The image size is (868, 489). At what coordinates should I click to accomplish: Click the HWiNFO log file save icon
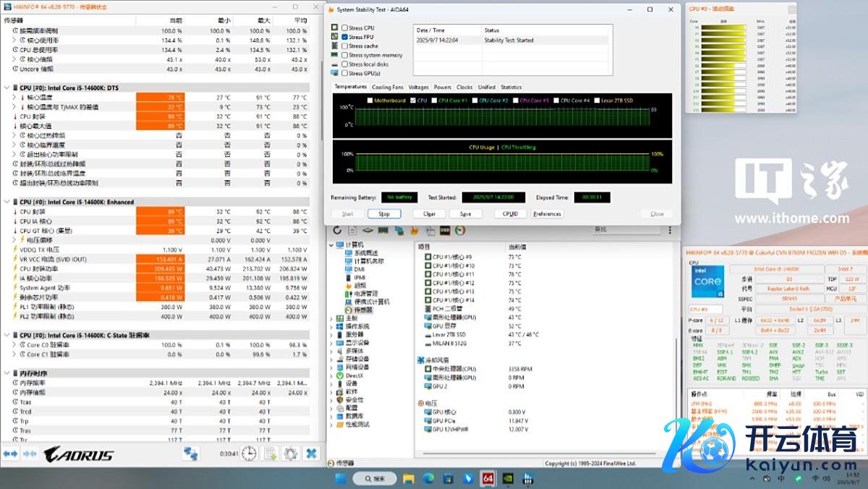[270, 454]
